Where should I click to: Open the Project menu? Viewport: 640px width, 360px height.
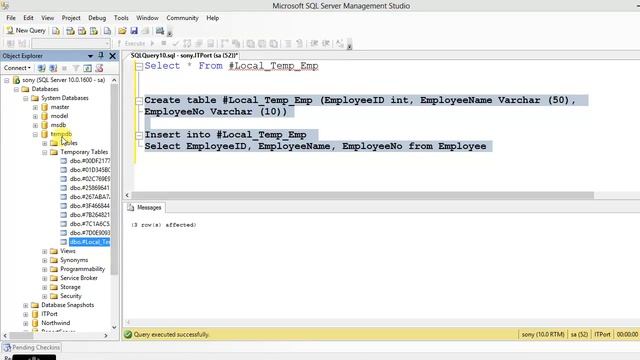[x=71, y=18]
